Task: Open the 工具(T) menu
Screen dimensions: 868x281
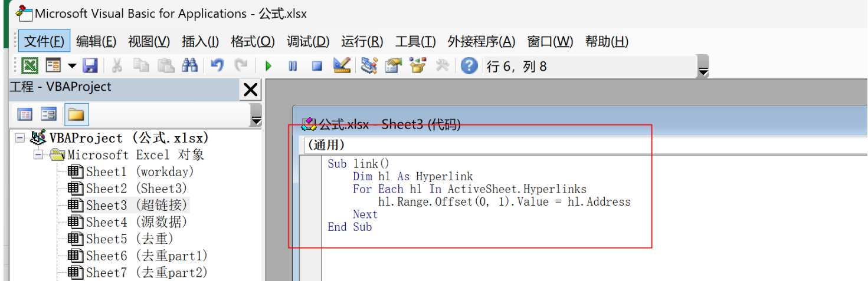Action: tap(415, 41)
